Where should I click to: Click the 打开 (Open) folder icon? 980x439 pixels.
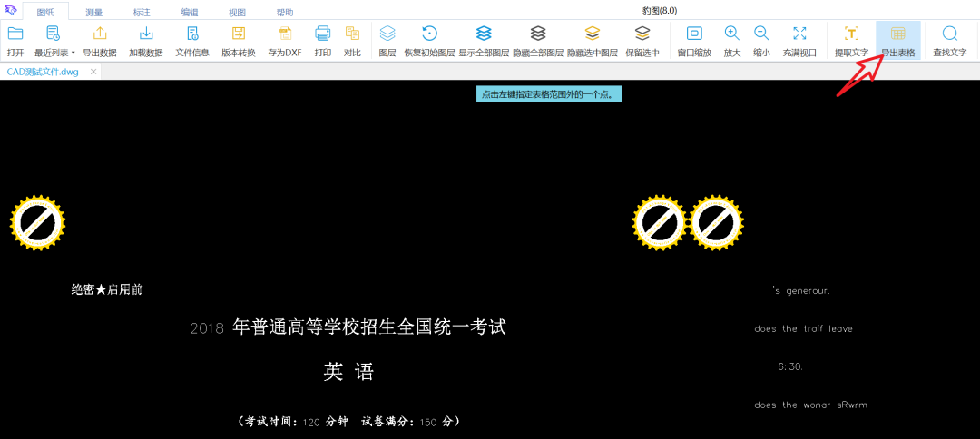tap(15, 34)
